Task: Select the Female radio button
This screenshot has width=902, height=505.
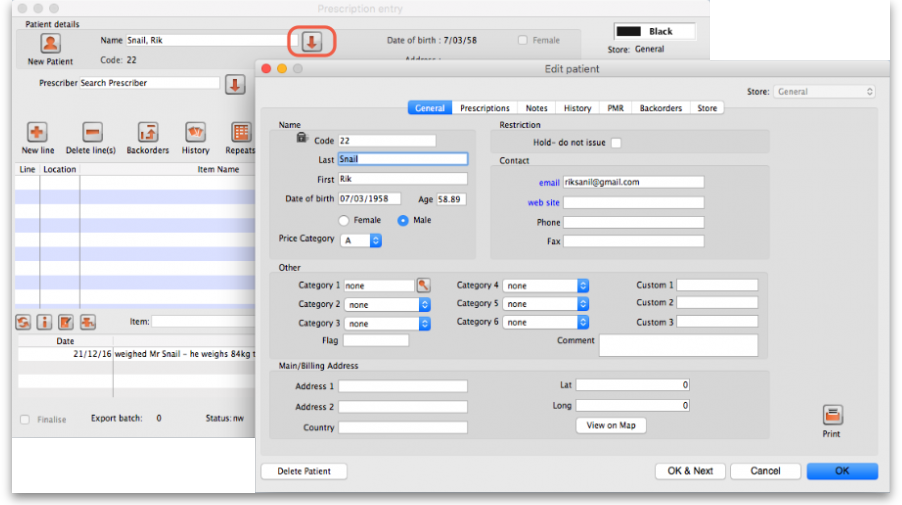Action: [x=345, y=220]
